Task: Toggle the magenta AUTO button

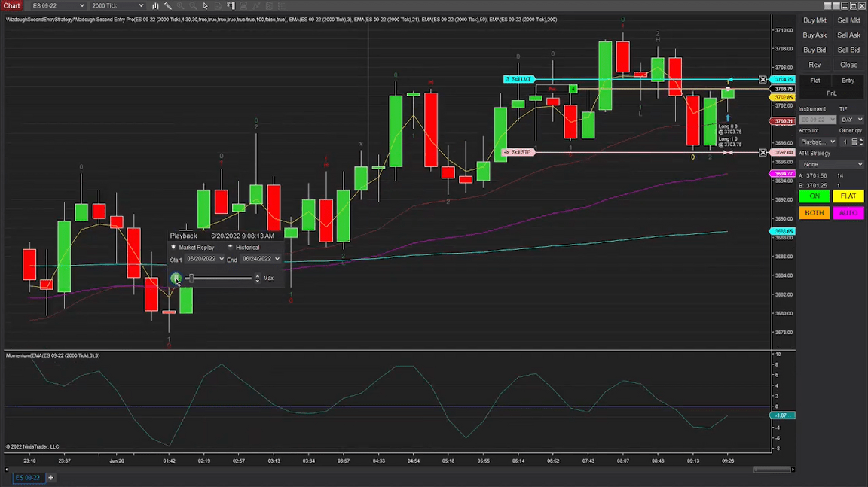Action: tap(848, 213)
